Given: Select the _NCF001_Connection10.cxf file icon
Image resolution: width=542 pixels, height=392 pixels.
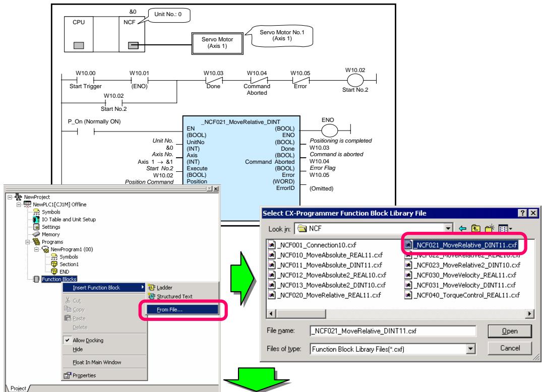Looking at the screenshot, I should (272, 245).
